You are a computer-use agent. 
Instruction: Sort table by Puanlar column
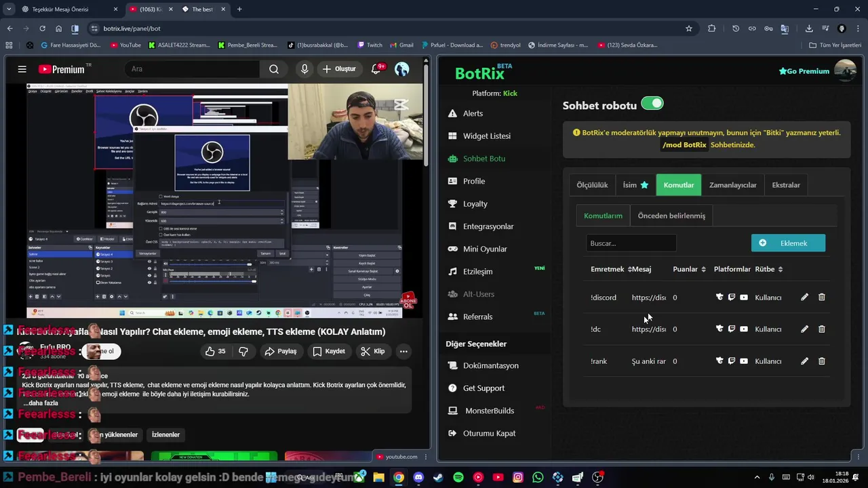click(689, 269)
